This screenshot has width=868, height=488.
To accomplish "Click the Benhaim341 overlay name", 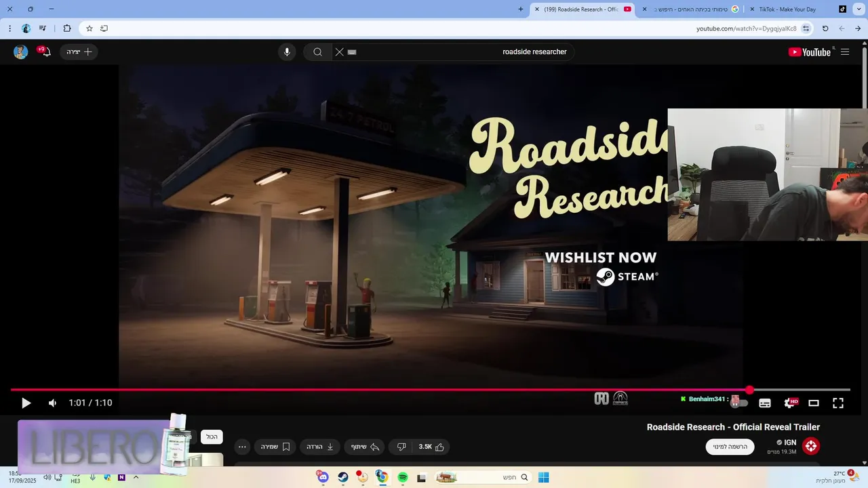I will pyautogui.click(x=707, y=399).
